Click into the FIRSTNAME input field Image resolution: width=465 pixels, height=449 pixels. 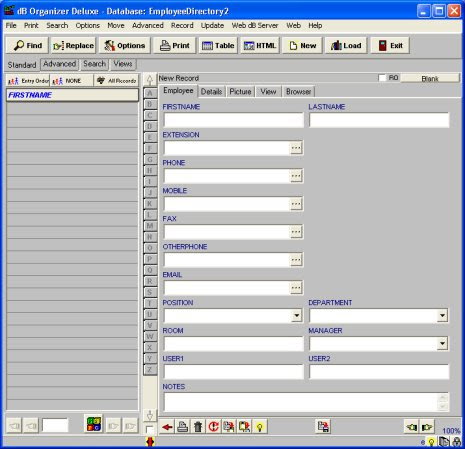(233, 120)
